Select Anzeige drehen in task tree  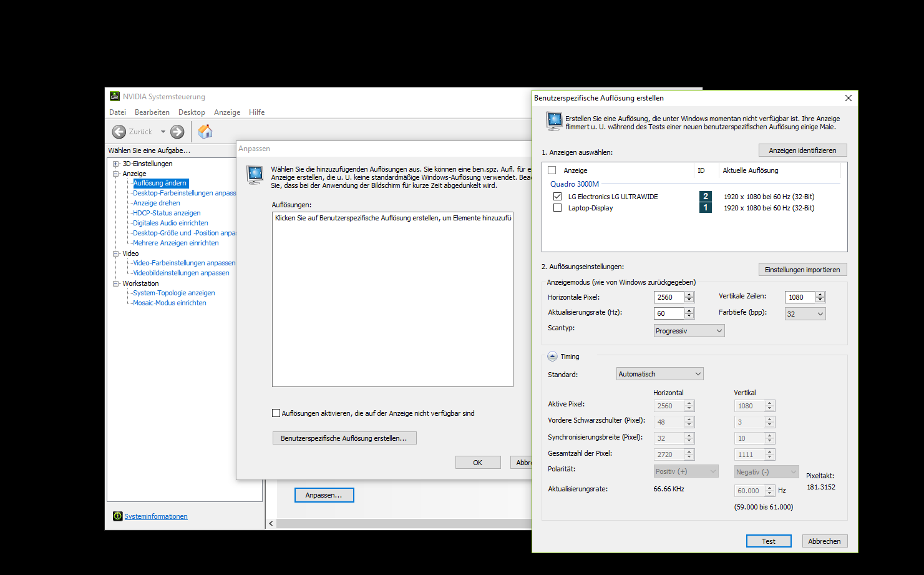(x=157, y=203)
